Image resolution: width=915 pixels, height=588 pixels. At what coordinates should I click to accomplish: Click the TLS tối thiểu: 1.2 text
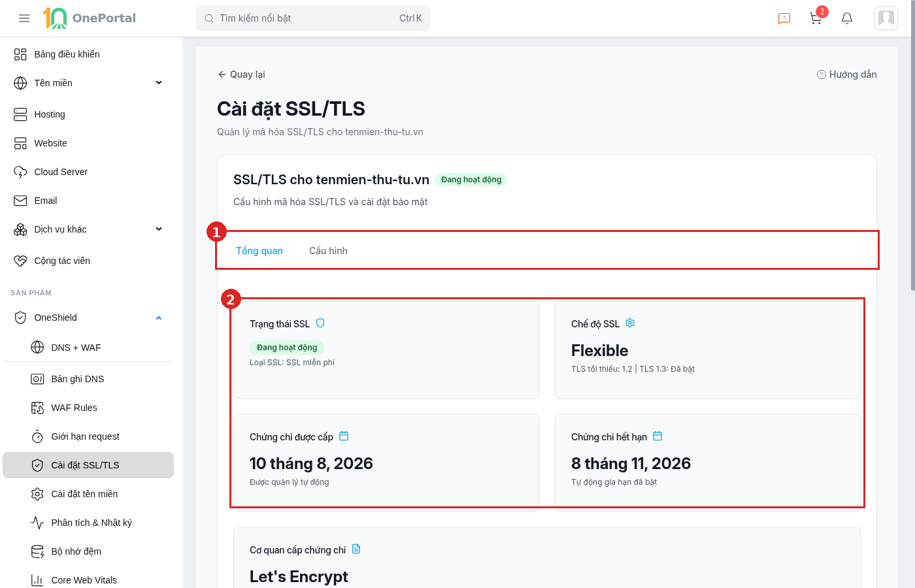[601, 369]
